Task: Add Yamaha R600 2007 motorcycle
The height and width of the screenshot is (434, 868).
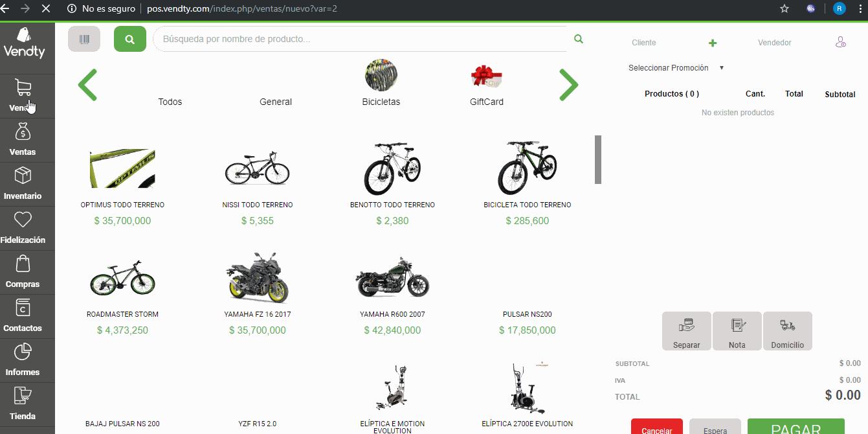Action: [x=392, y=295]
